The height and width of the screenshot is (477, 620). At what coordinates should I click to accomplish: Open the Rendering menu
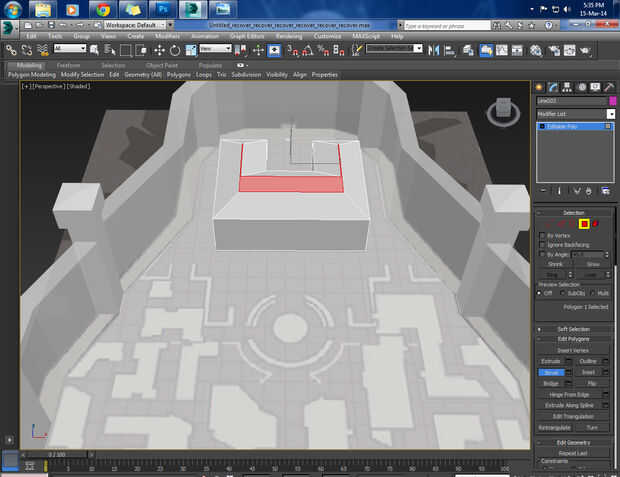tap(288, 36)
